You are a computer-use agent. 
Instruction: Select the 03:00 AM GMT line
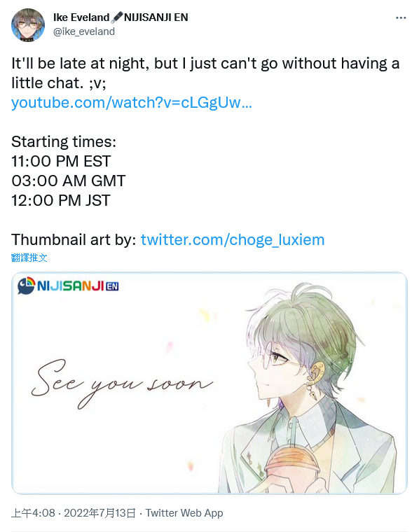pos(69,181)
